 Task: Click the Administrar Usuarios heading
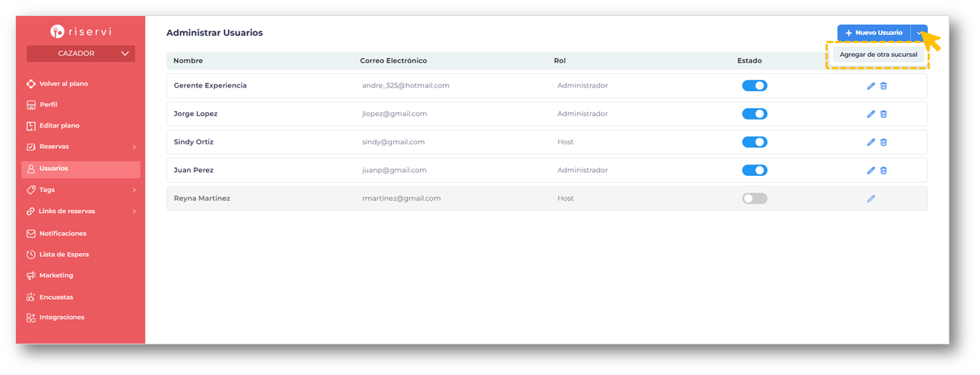click(x=214, y=33)
